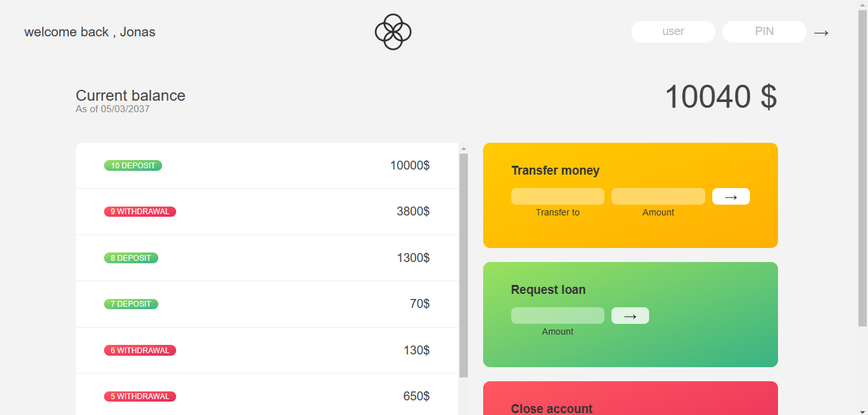
Task: Submit the money transfer with arrow button
Action: pyautogui.click(x=731, y=196)
